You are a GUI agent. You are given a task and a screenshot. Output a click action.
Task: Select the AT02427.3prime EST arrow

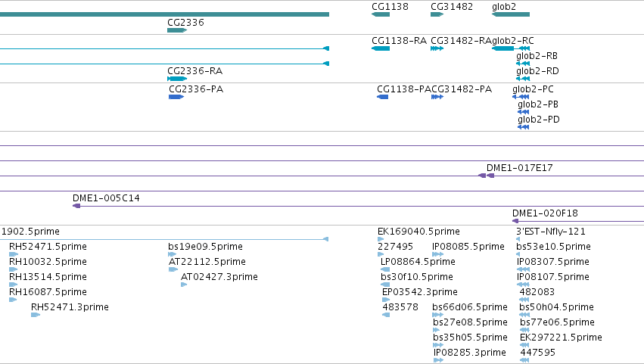tap(184, 285)
